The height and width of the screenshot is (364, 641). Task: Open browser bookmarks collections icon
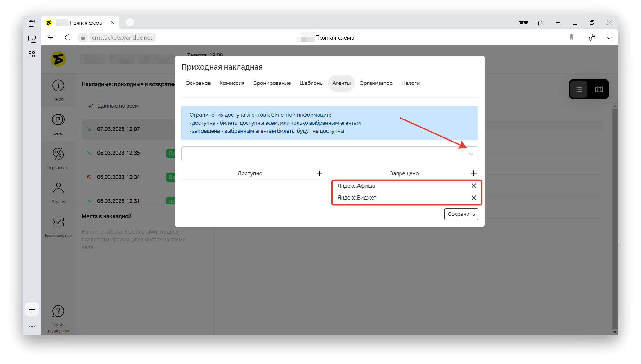[540, 23]
